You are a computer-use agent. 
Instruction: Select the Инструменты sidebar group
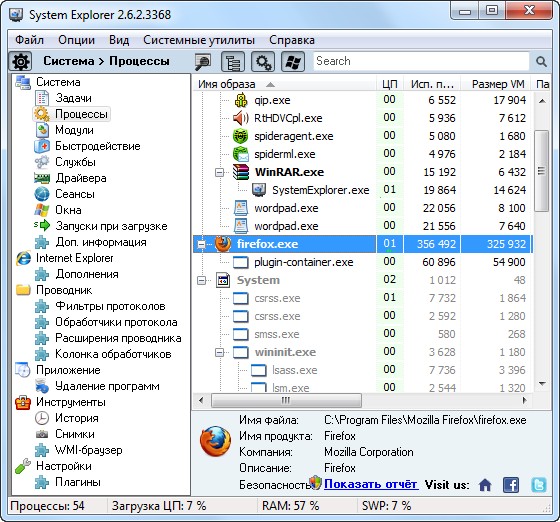[x=71, y=402]
